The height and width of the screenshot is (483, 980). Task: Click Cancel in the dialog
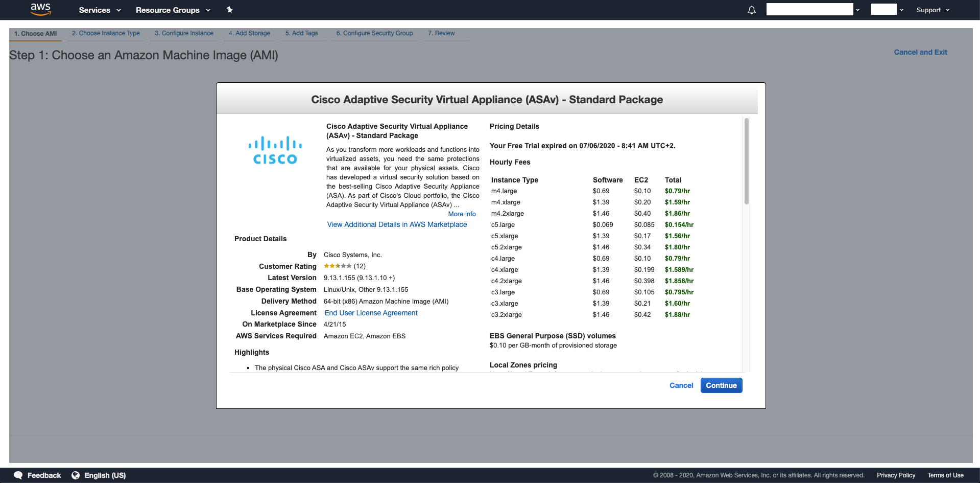(x=681, y=385)
